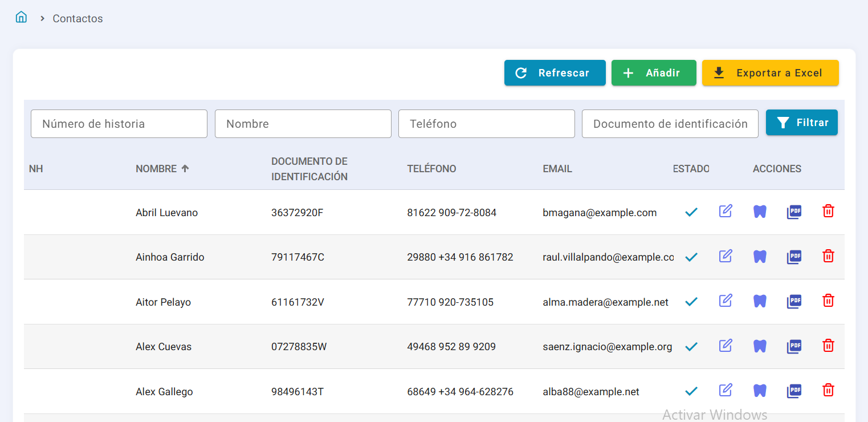This screenshot has height=422, width=868.
Task: Click status checkmark for Alex Cuevas
Action: coord(691,347)
